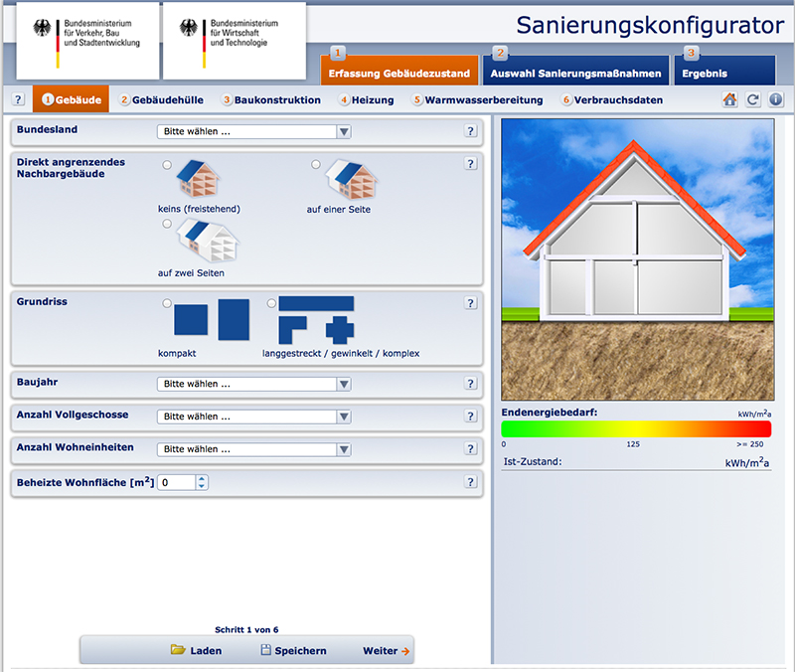Click the Speichern button
Screen dimensions: 795x672
(293, 651)
